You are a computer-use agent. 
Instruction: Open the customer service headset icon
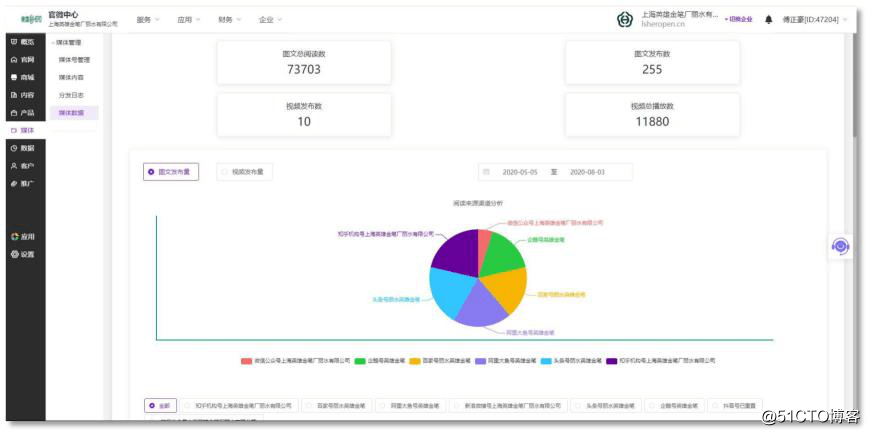click(840, 246)
